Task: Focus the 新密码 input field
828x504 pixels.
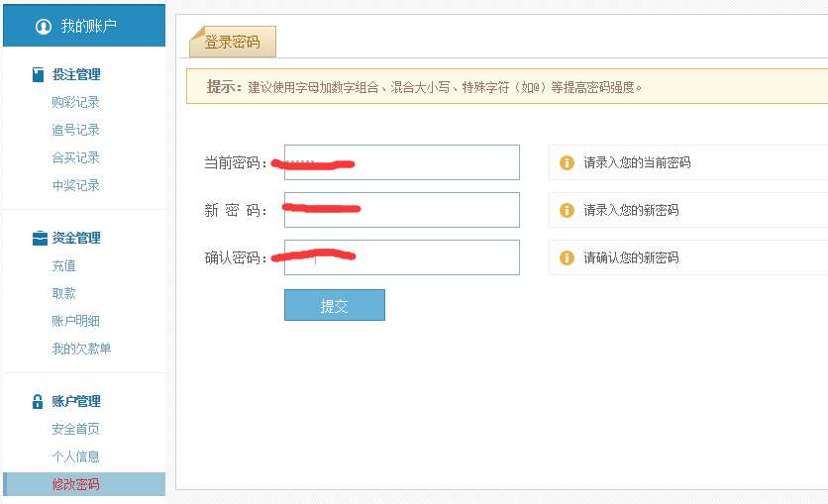Action: click(x=402, y=210)
